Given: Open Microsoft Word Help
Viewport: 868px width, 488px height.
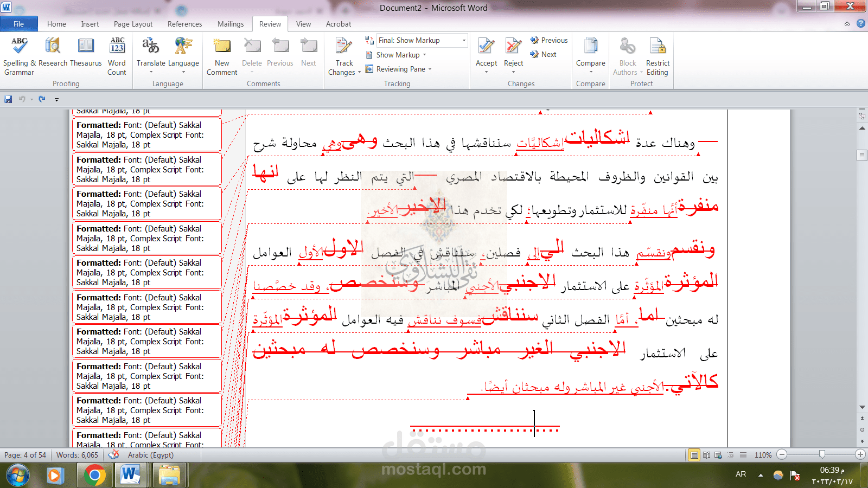Looking at the screenshot, I should point(860,23).
